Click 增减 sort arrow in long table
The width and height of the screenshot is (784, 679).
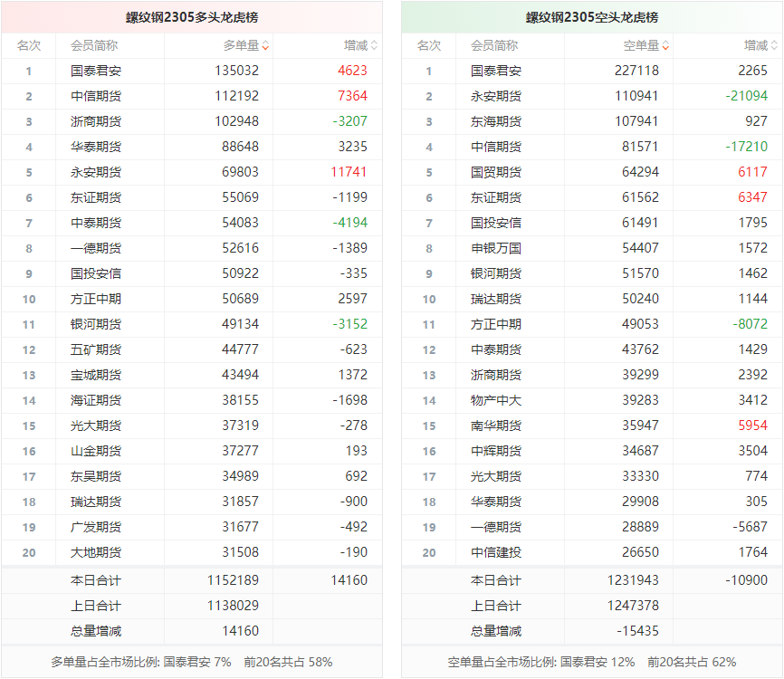pos(374,45)
